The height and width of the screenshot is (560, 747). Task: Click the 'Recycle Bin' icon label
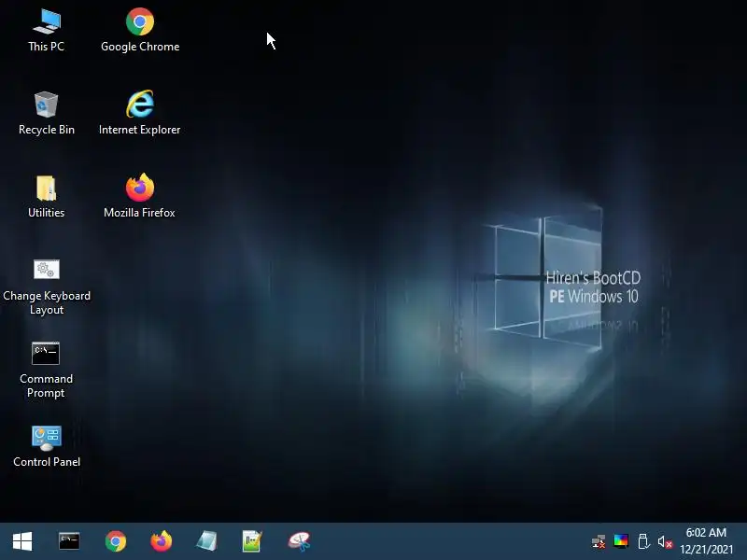(x=47, y=130)
